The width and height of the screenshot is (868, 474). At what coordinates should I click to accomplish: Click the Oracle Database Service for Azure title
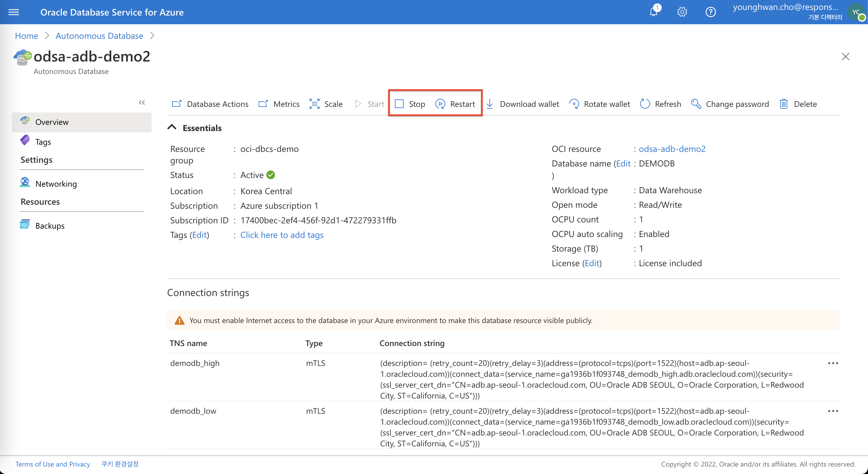tap(112, 12)
